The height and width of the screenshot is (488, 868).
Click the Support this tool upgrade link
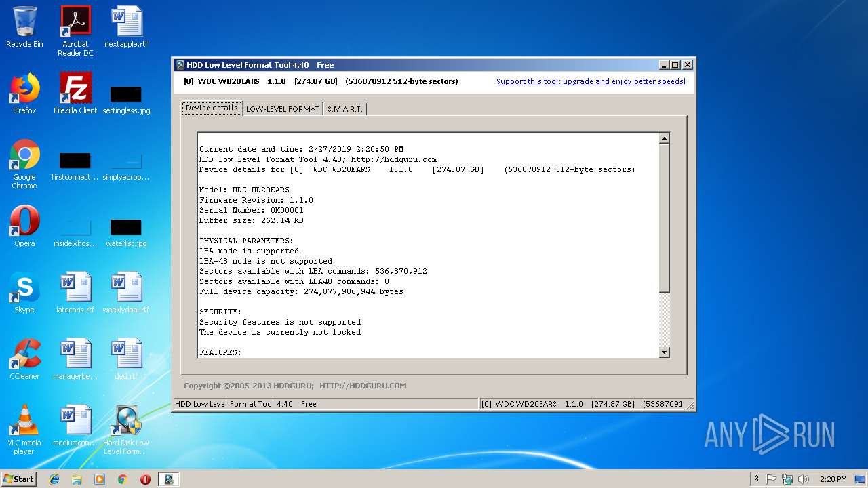(x=591, y=81)
